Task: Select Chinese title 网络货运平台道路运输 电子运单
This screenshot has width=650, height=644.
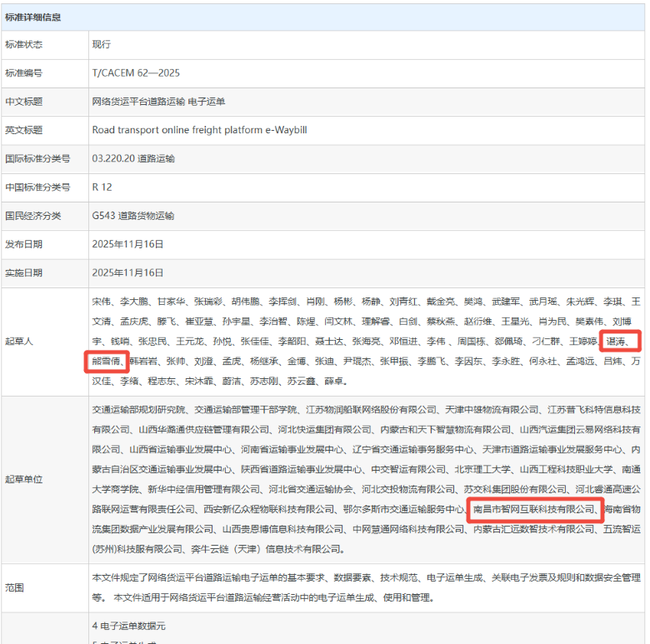Action: point(158,102)
